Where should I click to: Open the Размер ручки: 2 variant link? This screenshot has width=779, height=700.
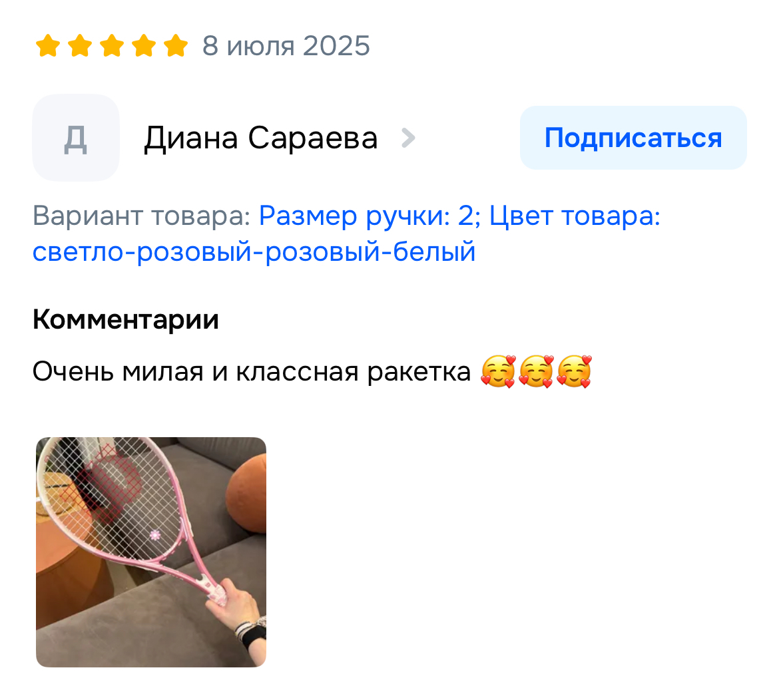(x=370, y=216)
